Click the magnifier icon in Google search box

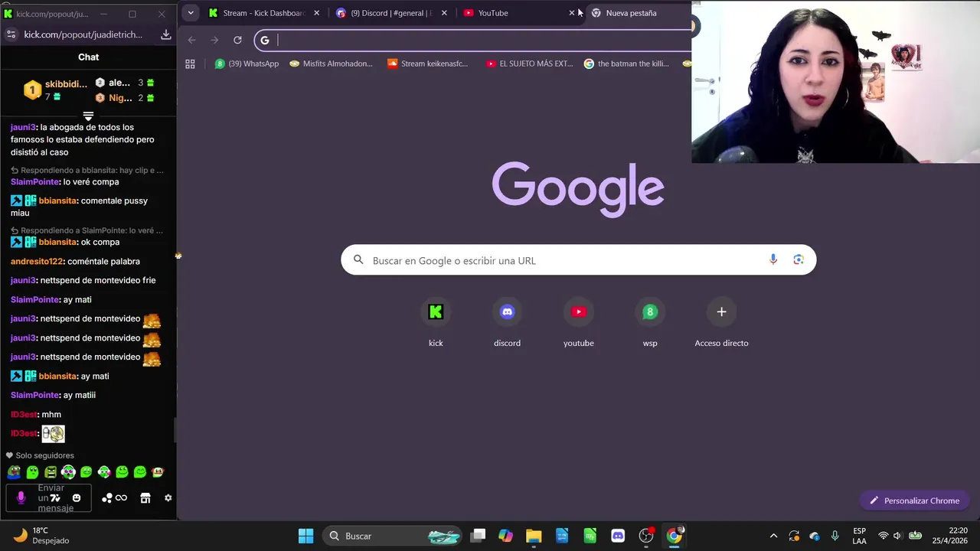358,260
